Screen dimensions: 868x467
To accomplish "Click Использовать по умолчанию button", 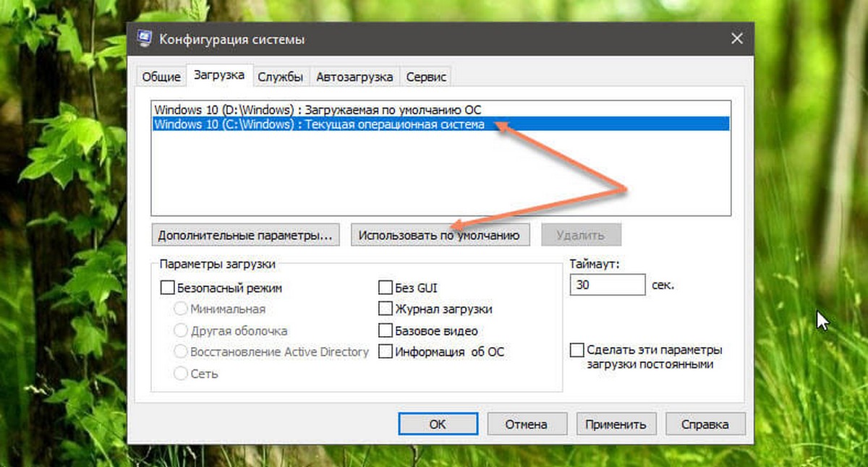I will tap(440, 235).
